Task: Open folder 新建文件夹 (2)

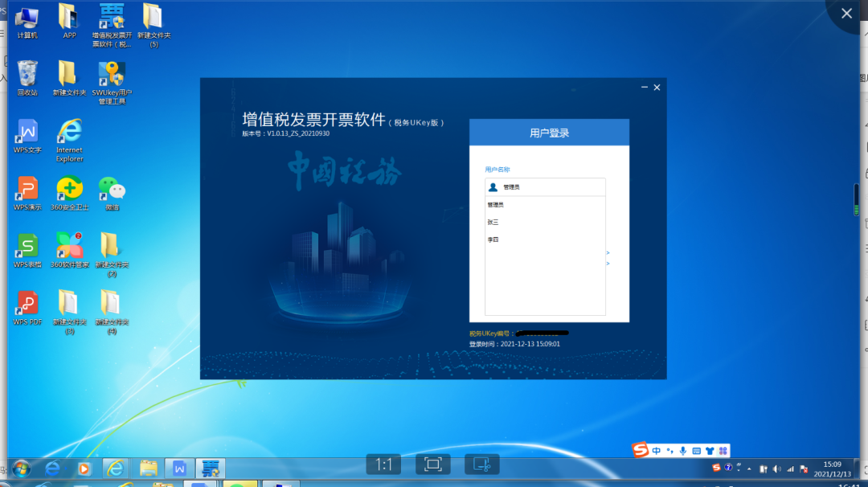Action: (112, 255)
